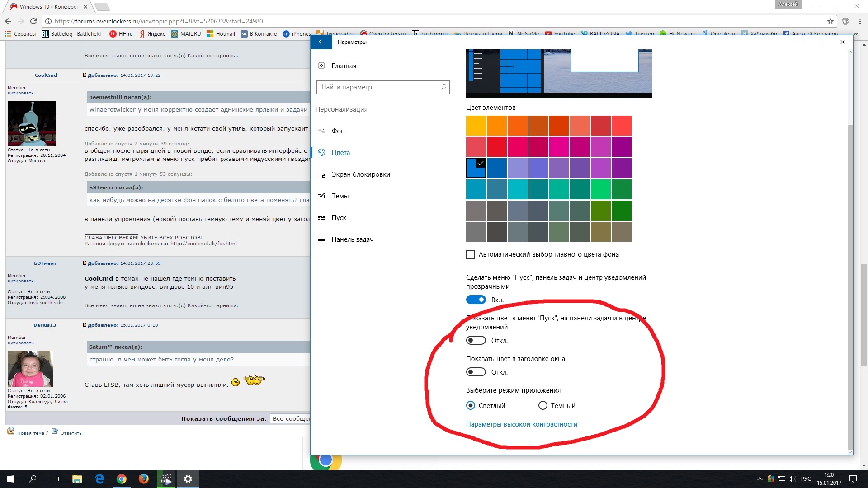Open the action center notification icon

(853, 479)
